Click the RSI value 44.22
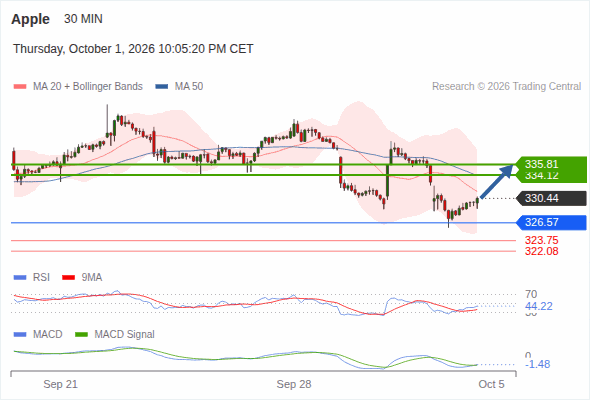 [539, 306]
